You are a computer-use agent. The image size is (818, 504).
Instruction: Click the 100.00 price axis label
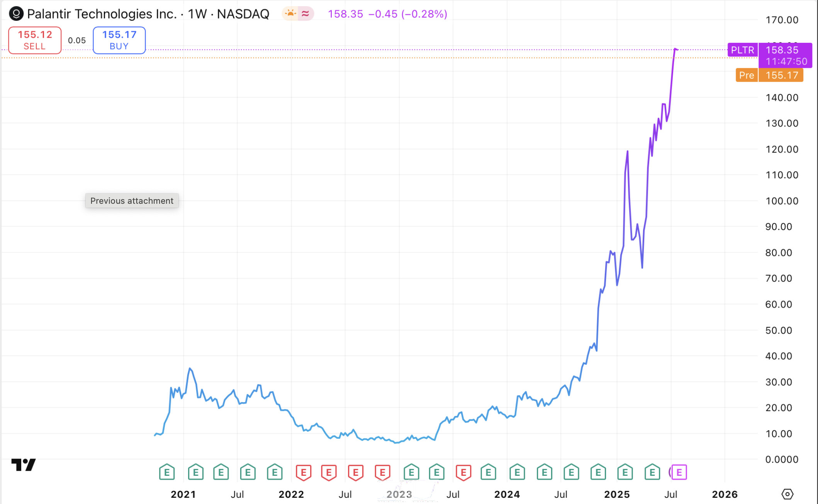(x=782, y=201)
